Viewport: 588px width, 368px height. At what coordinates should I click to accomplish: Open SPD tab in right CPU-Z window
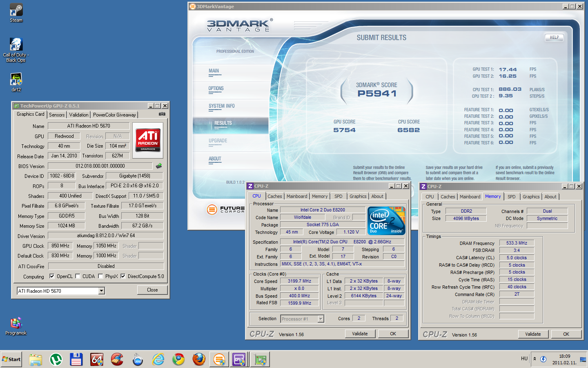512,197
